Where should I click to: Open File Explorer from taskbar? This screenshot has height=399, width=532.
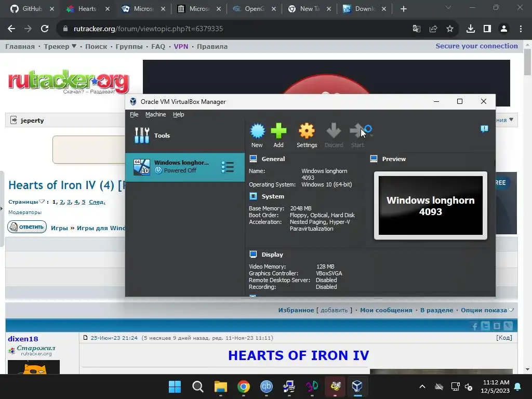point(220,387)
